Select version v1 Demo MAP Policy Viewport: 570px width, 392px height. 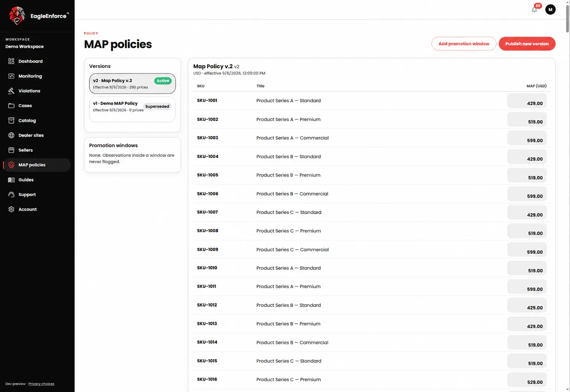click(x=132, y=109)
